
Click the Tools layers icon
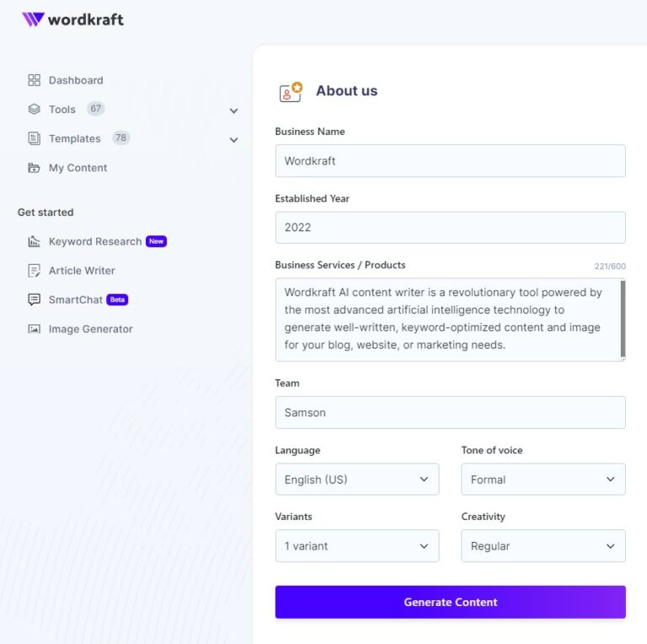(x=34, y=110)
